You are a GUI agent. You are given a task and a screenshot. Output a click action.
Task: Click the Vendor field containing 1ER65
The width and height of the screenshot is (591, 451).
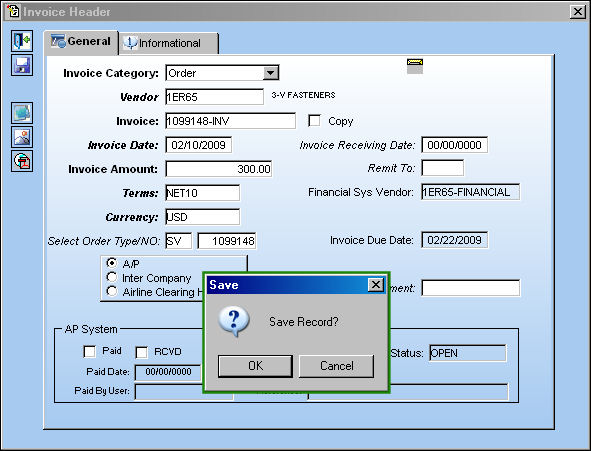click(214, 97)
